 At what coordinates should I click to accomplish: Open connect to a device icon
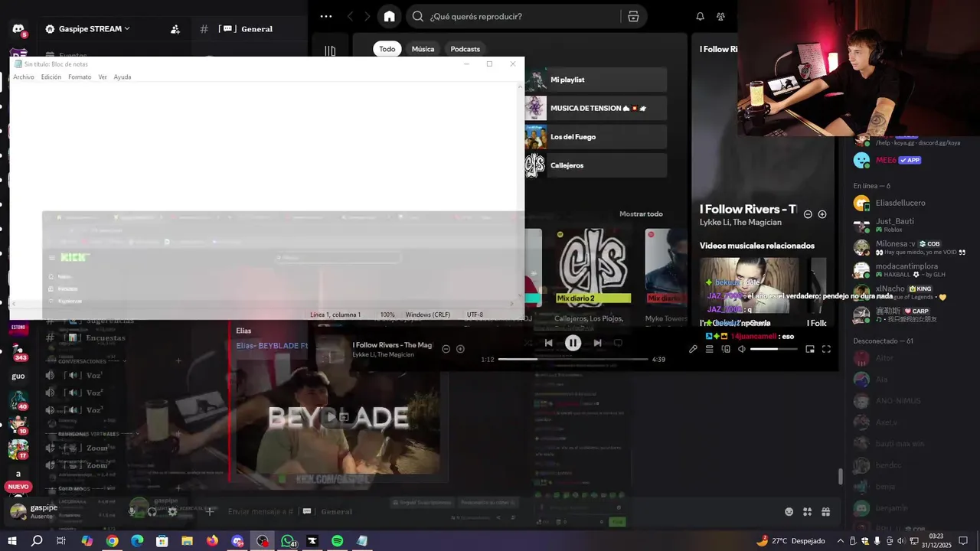[x=726, y=349]
